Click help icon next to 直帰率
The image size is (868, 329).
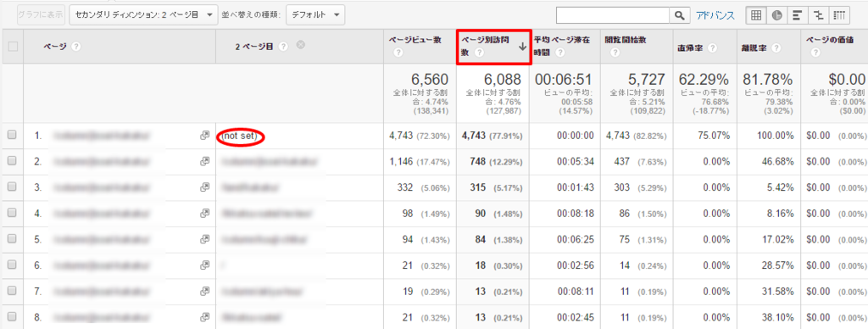(x=712, y=48)
